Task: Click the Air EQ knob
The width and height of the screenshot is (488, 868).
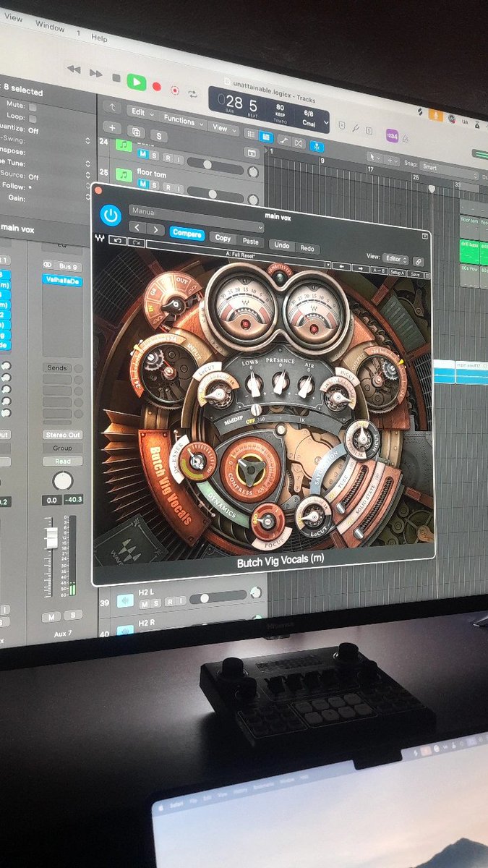Action: click(x=307, y=386)
